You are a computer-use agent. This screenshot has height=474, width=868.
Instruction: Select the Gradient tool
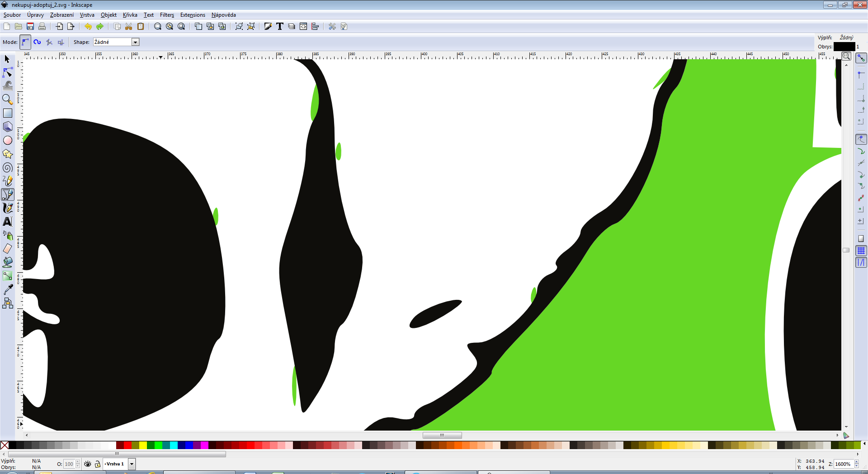pyautogui.click(x=7, y=276)
